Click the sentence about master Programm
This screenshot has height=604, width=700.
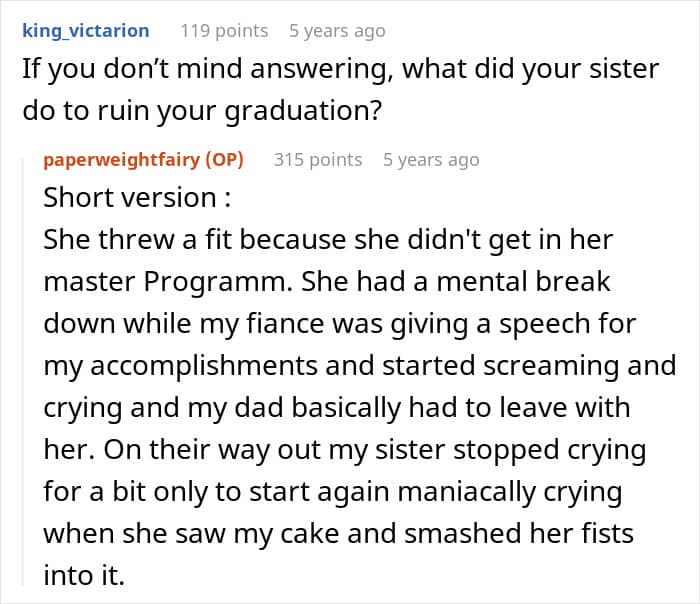click(x=328, y=260)
